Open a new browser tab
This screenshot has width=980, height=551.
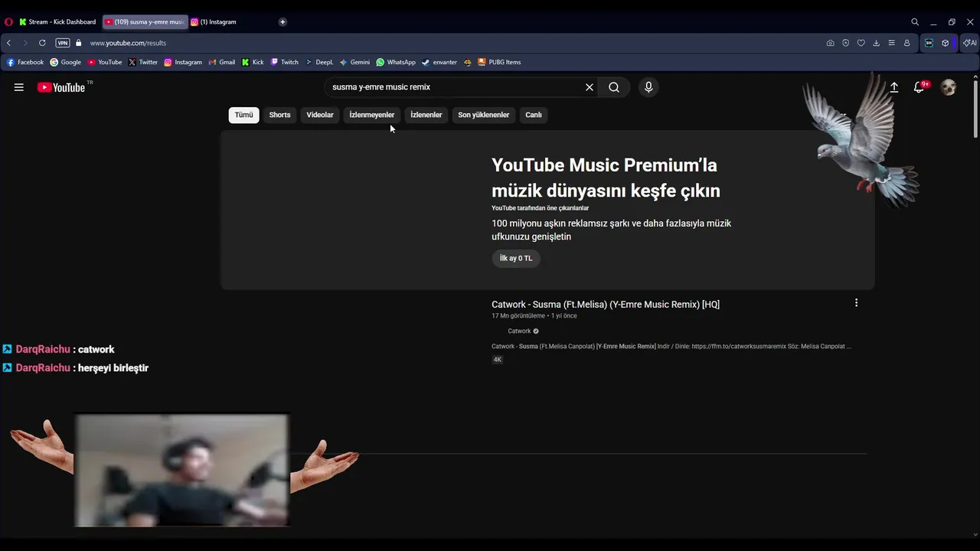pos(283,22)
